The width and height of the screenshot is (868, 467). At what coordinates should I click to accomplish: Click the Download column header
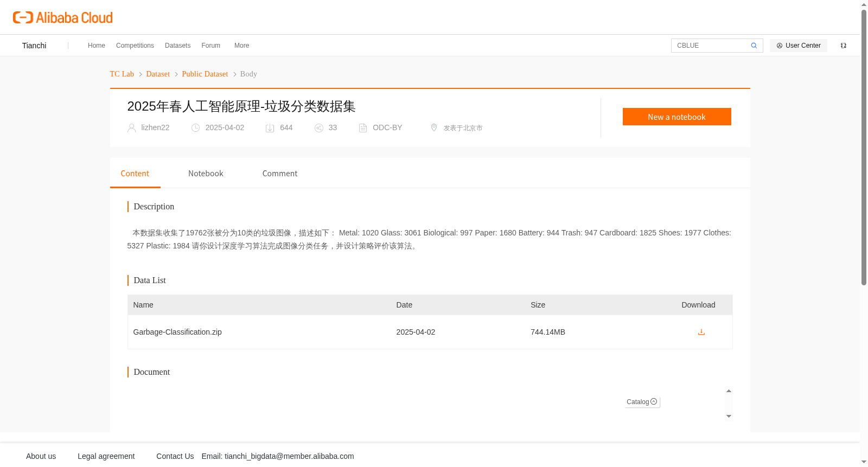pos(698,305)
